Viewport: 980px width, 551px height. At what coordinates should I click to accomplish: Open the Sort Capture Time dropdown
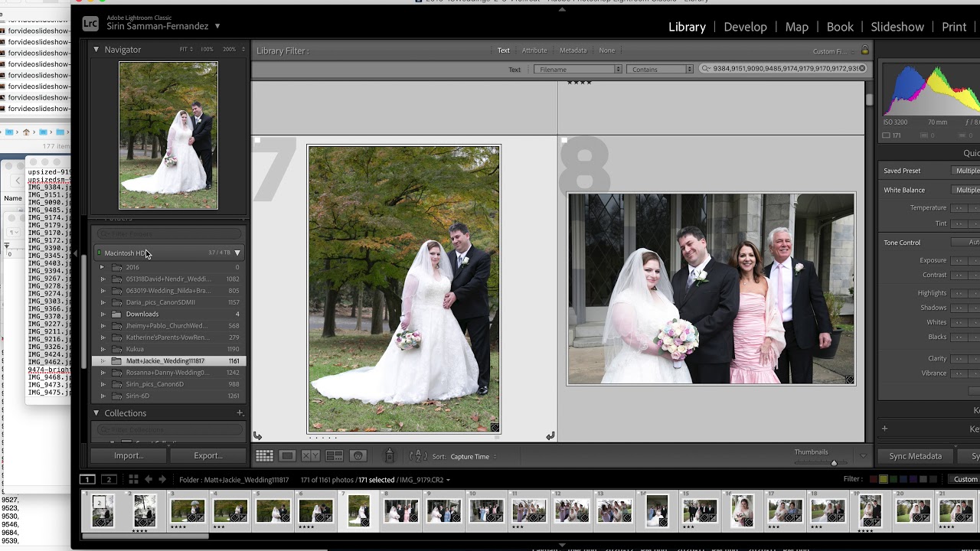[x=474, y=456]
